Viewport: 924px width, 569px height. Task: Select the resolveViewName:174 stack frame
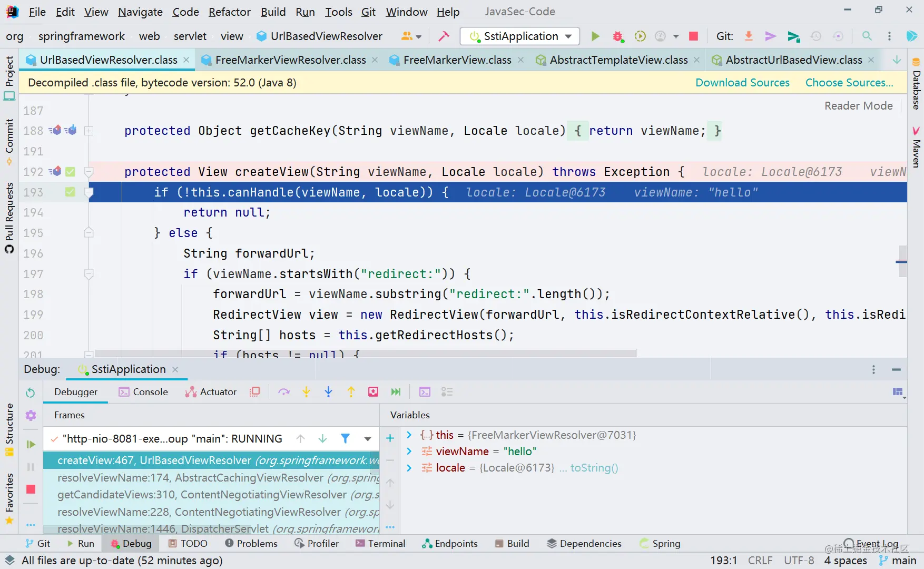point(211,478)
